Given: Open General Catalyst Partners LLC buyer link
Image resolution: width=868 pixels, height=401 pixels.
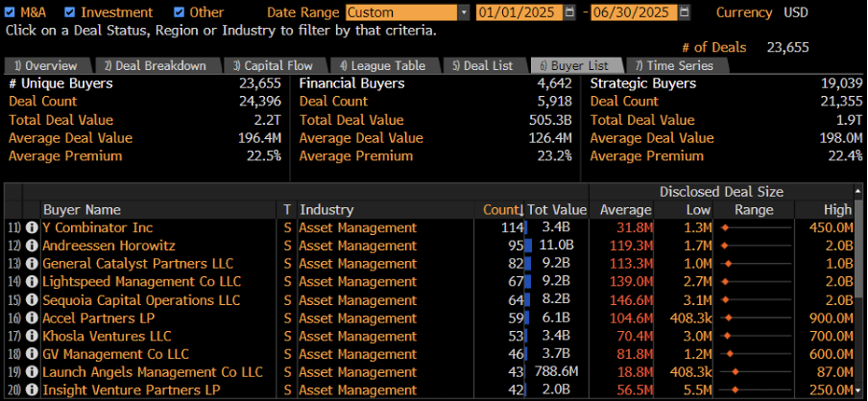Looking at the screenshot, I should click(x=137, y=264).
